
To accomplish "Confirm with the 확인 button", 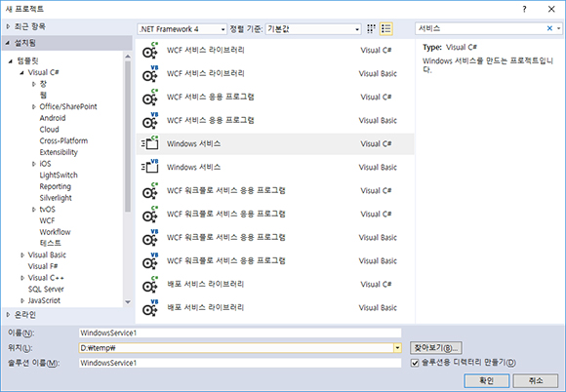I will pos(487,380).
